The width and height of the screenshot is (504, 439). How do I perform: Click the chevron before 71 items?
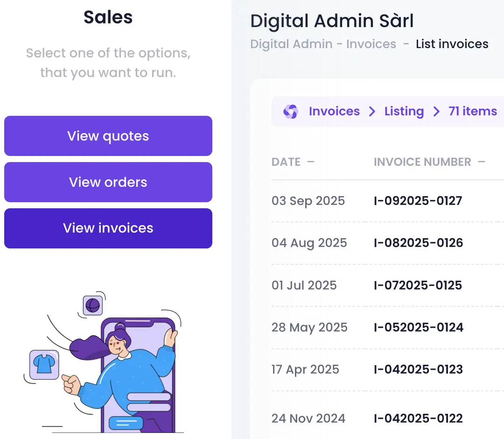(436, 112)
